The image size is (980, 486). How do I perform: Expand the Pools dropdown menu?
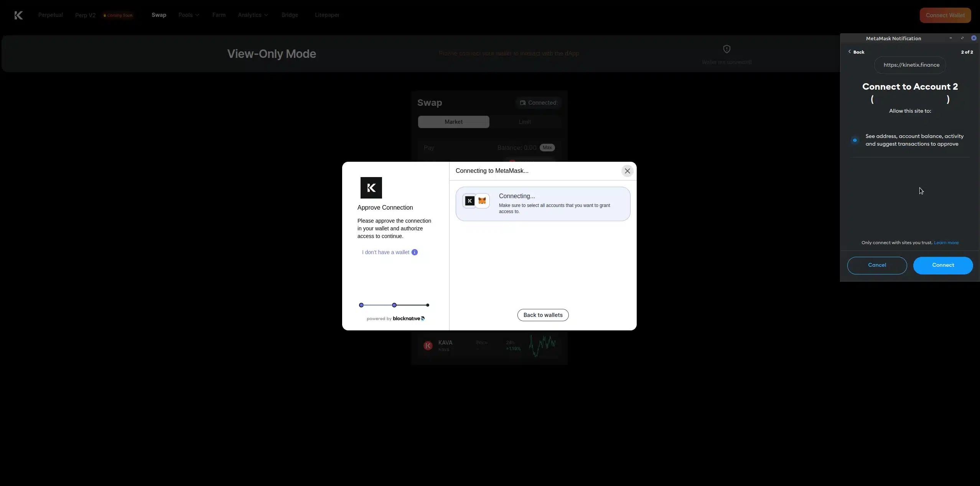(188, 15)
